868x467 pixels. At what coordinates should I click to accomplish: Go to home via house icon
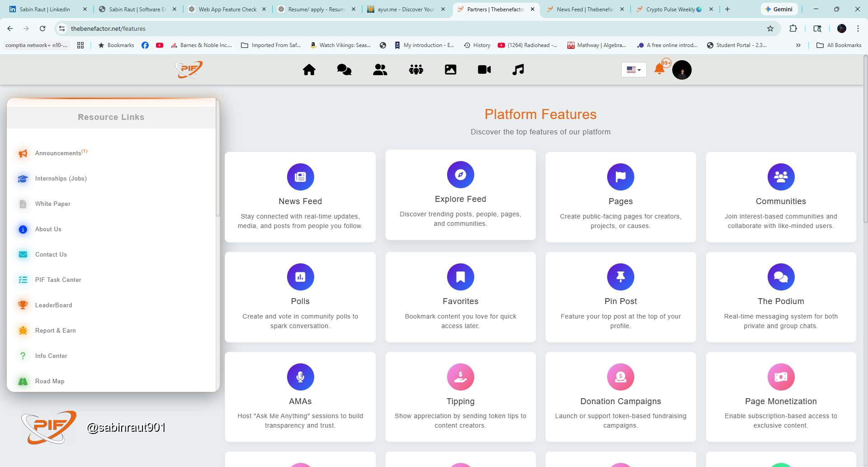309,70
